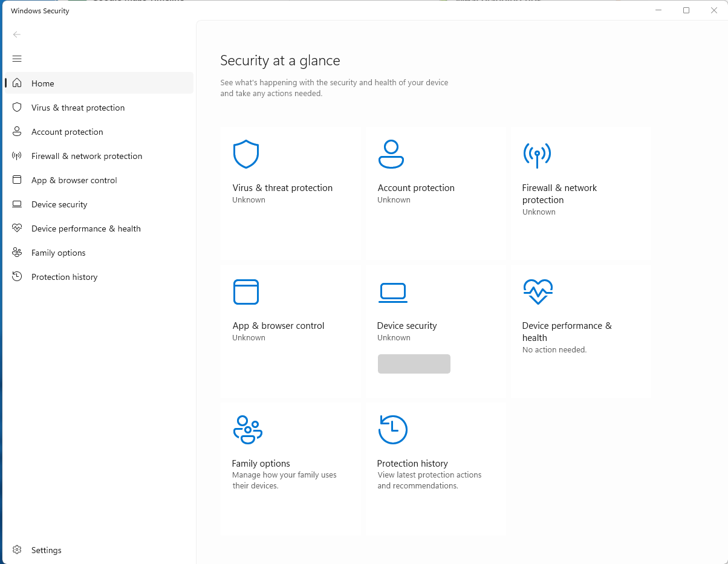Open the Family options tile title
Image resolution: width=728 pixels, height=564 pixels.
coord(261,463)
